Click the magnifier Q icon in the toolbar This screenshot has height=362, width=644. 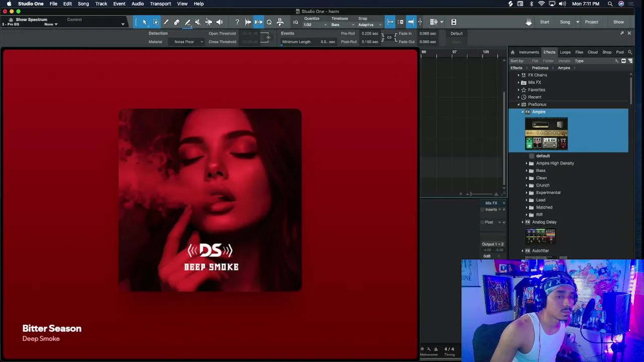[x=269, y=22]
